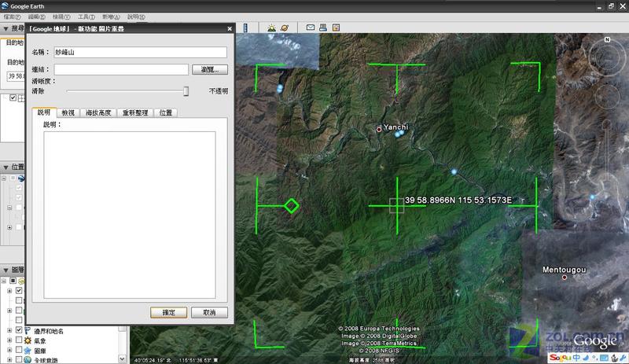Click the search coordinates box in the side panel
Image resolution: width=629 pixels, height=364 pixels.
pyautogui.click(x=16, y=75)
